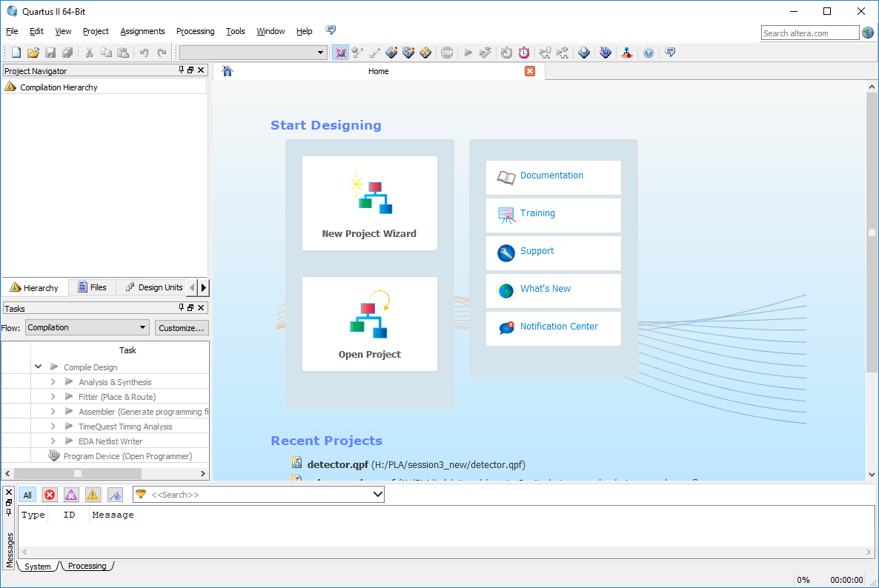Click the Tasks panel horizontal scrollbar thumb
This screenshot has width=879, height=588.
(78, 474)
